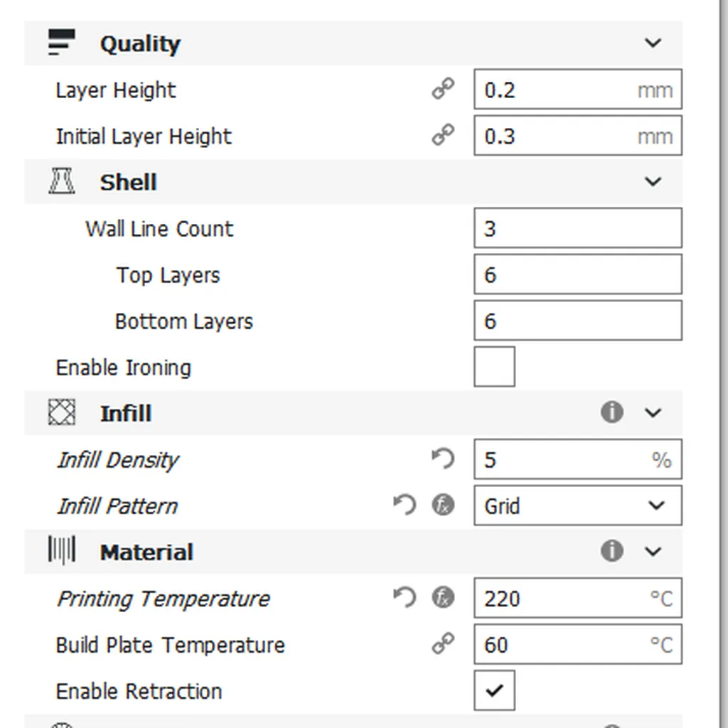Collapse the Infill section using its chevron

click(x=653, y=412)
